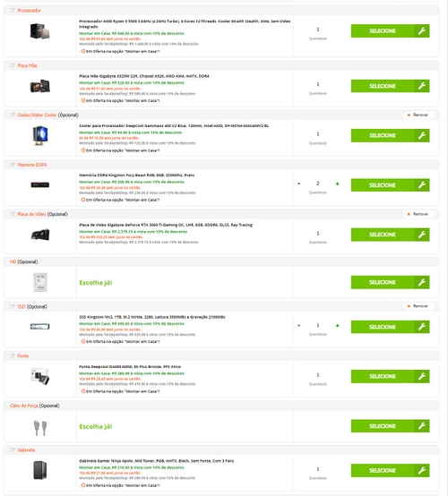Image resolution: width=448 pixels, height=496 pixels.
Task: Remove the Cooler/Water Cooler item
Action: (418, 115)
